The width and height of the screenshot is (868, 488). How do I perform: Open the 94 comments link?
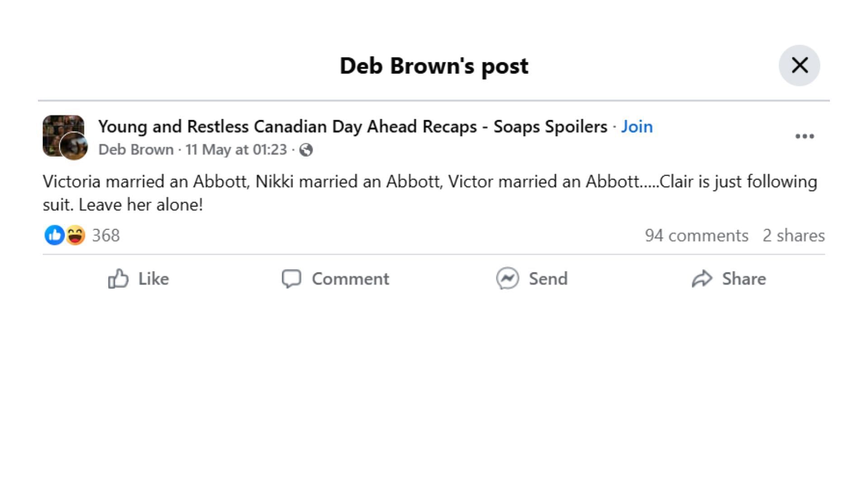(696, 235)
